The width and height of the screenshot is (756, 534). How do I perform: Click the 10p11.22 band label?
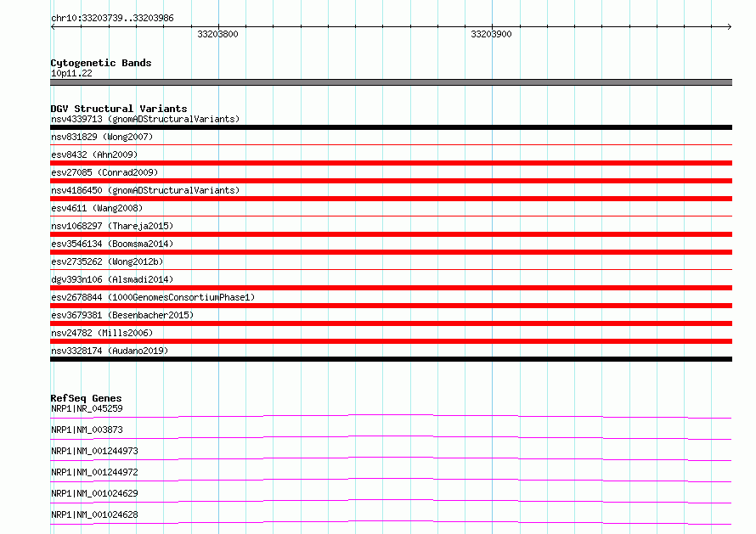pos(71,73)
